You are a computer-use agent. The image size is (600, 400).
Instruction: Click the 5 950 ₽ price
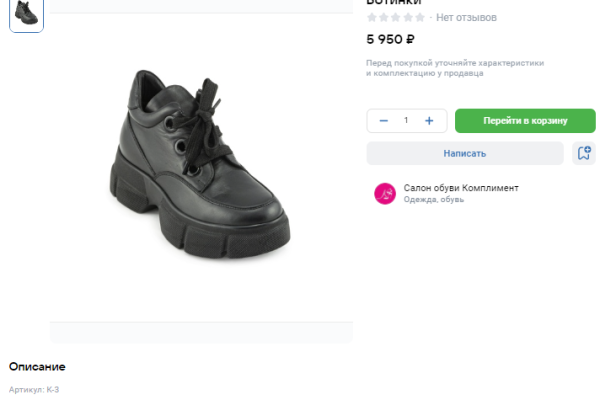(x=391, y=40)
